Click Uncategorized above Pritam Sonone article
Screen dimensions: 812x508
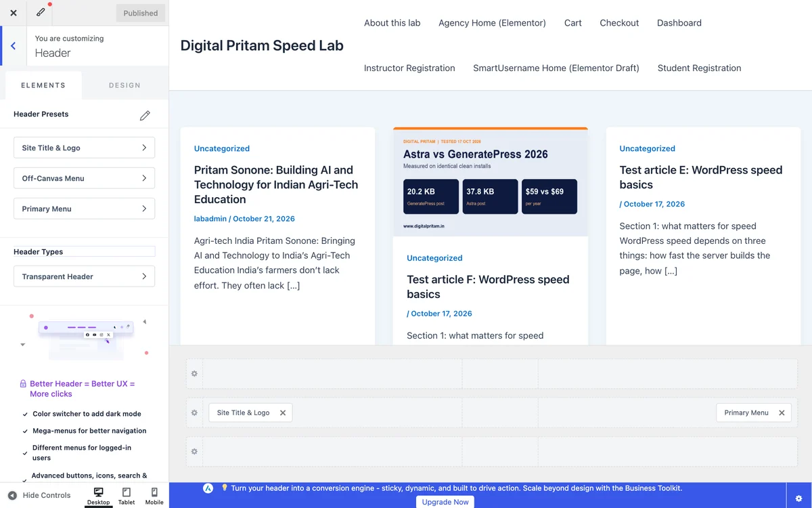coord(222,148)
